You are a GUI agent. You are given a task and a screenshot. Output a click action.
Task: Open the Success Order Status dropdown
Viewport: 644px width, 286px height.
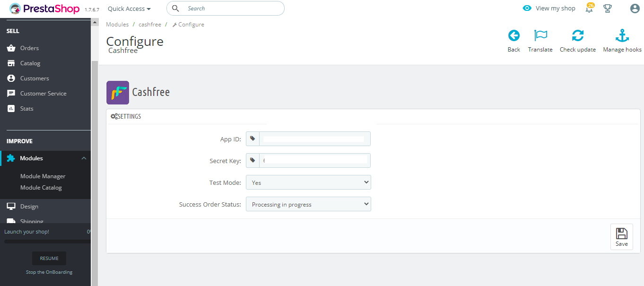[x=308, y=204]
